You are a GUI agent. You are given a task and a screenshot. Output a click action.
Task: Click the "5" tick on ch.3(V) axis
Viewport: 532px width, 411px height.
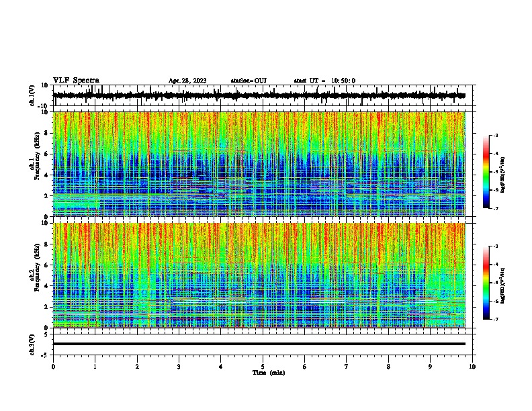(47, 334)
